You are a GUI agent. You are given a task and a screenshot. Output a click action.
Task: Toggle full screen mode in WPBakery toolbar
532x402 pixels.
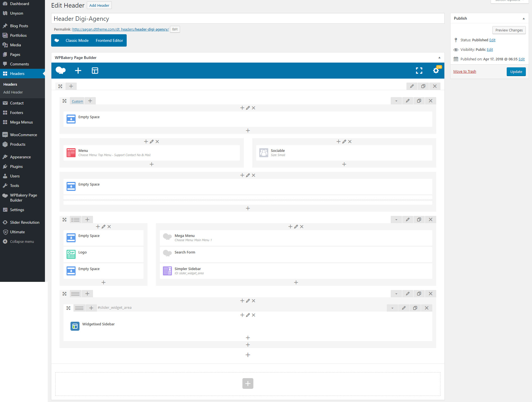419,70
